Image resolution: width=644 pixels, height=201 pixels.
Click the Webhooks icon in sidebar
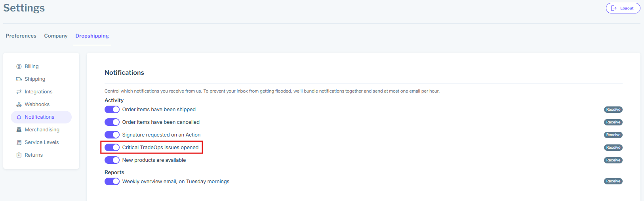pyautogui.click(x=19, y=104)
